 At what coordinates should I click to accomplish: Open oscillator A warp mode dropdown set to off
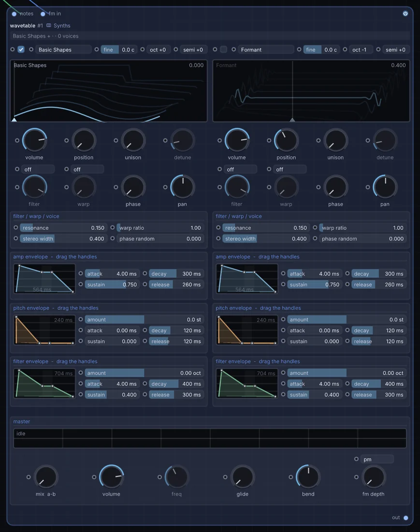tap(87, 169)
